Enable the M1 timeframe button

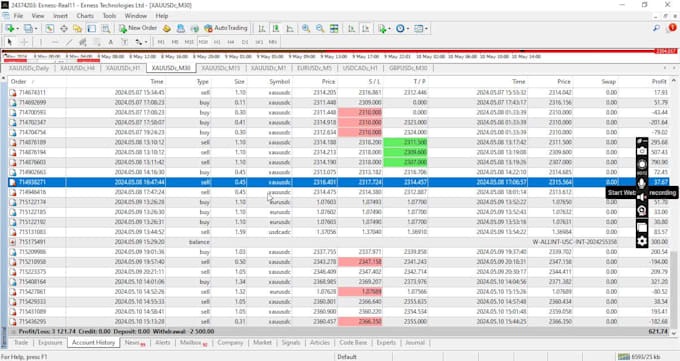coord(161,42)
